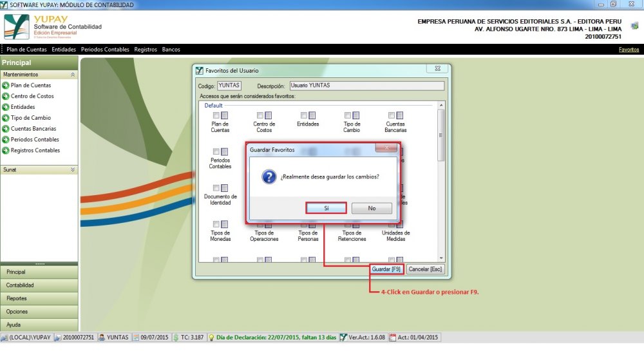Click the green arrow icon beside Periodos Contables
The width and height of the screenshot is (644, 362).
click(6, 140)
